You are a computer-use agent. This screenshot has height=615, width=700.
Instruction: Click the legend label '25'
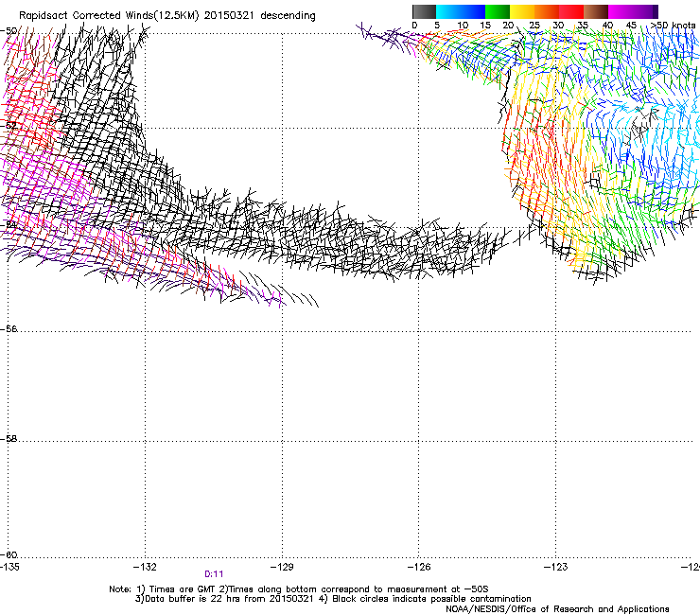click(x=534, y=26)
